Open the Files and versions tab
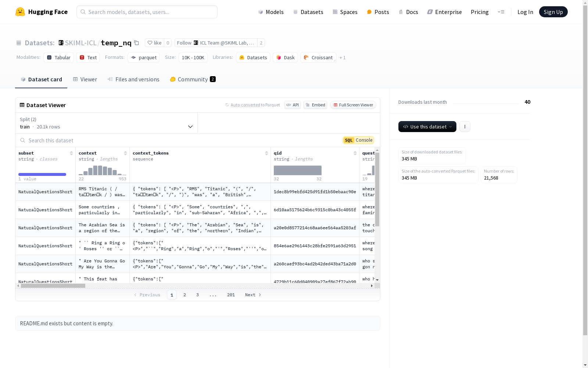The image size is (588, 368). pos(133,79)
